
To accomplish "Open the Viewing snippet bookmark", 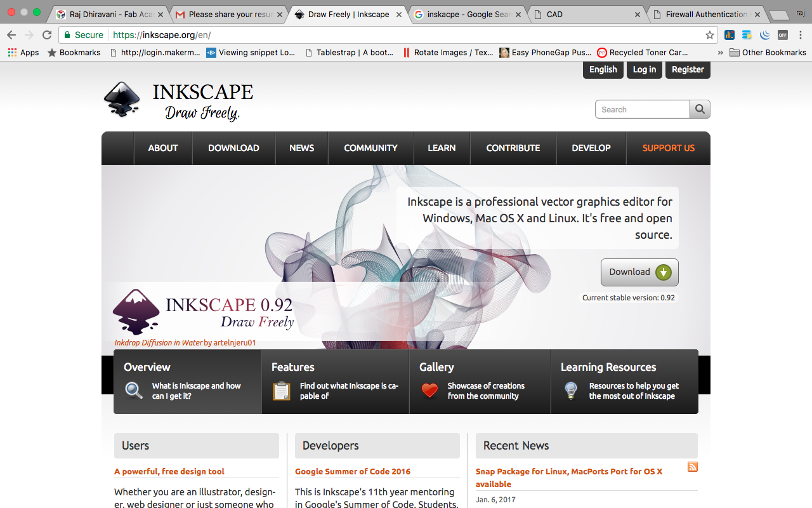I will (251, 53).
